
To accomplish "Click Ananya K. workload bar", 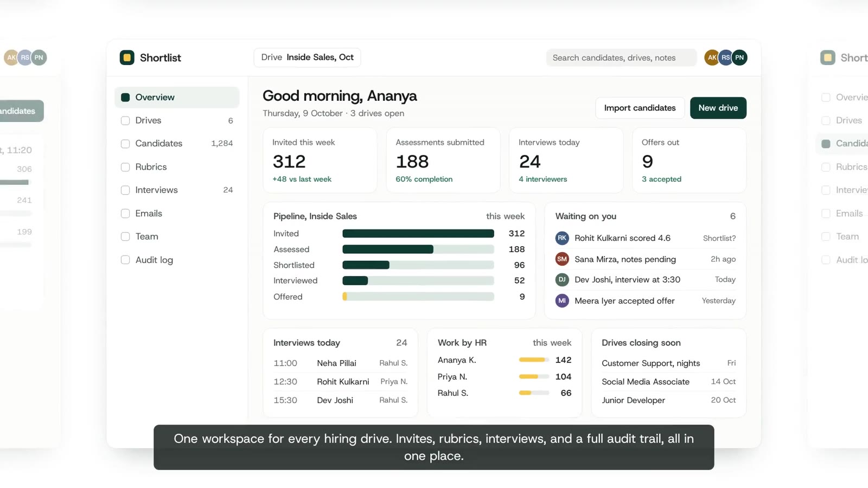I will pos(534,360).
